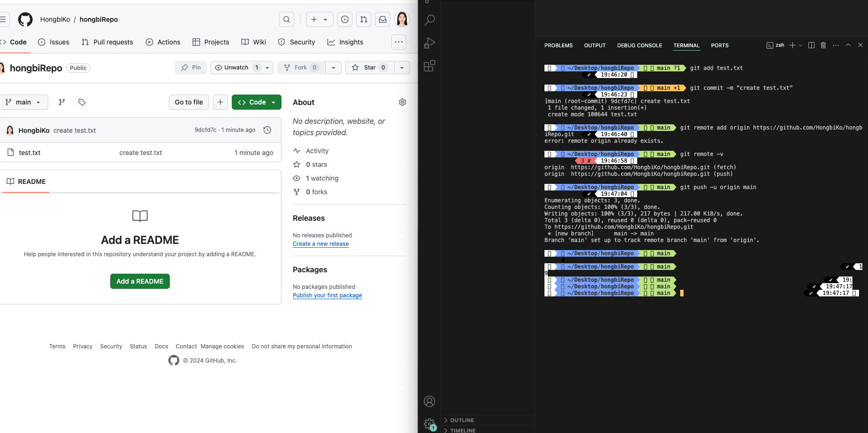Image resolution: width=868 pixels, height=433 pixels.
Task: Switch to the Code tab
Action: tap(14, 42)
